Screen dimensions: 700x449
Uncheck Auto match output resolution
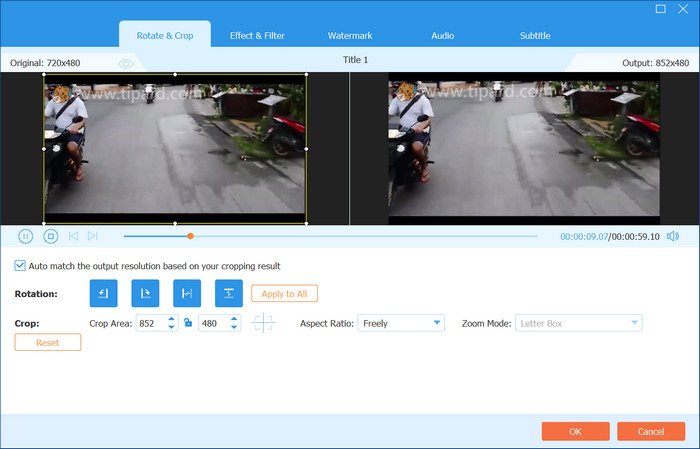[x=20, y=266]
